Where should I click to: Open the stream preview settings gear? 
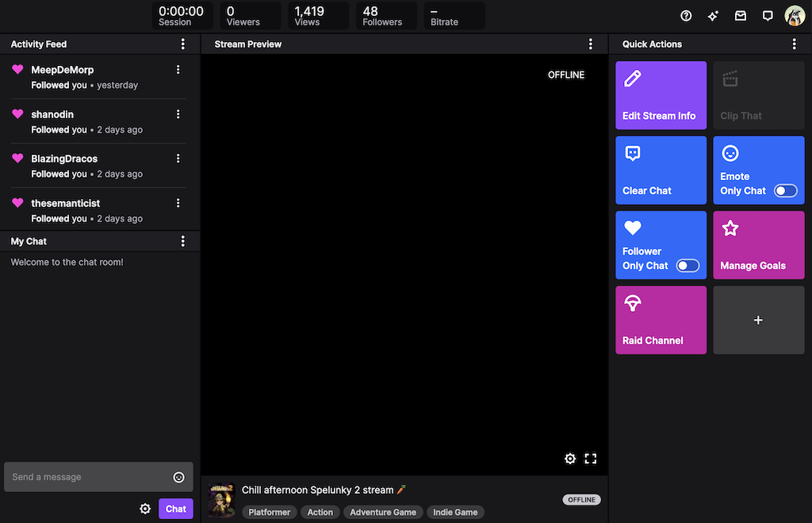click(570, 458)
